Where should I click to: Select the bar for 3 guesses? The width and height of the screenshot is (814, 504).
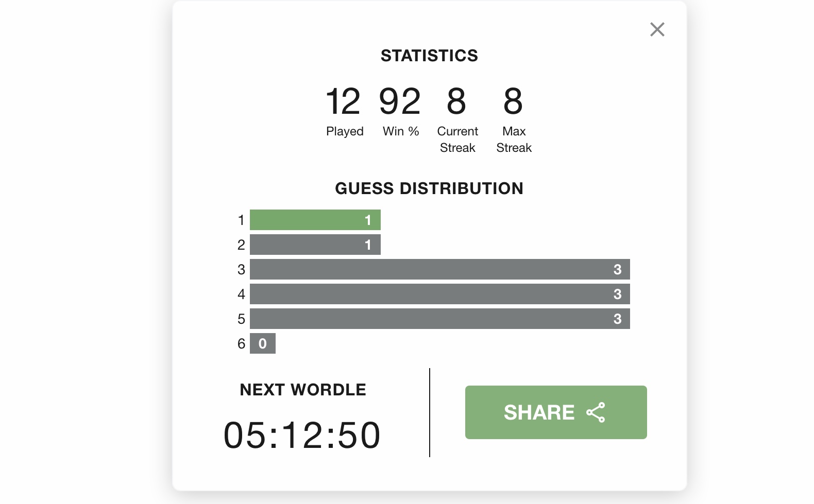(440, 269)
